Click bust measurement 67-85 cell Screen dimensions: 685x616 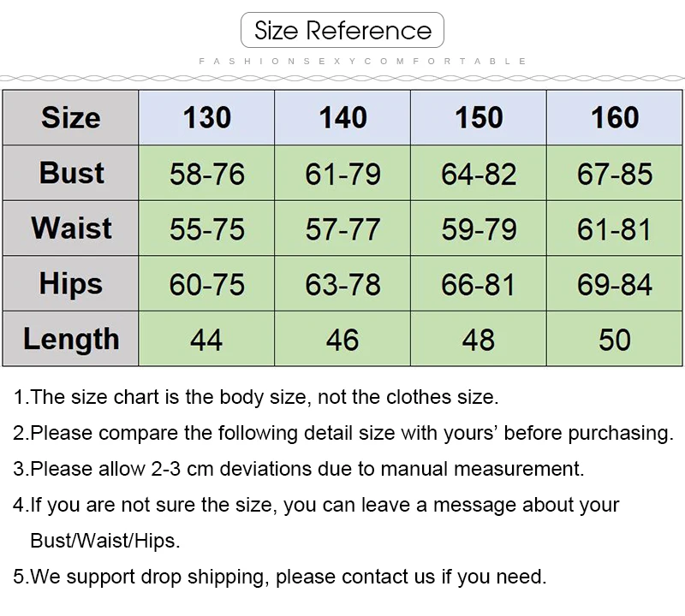[615, 174]
